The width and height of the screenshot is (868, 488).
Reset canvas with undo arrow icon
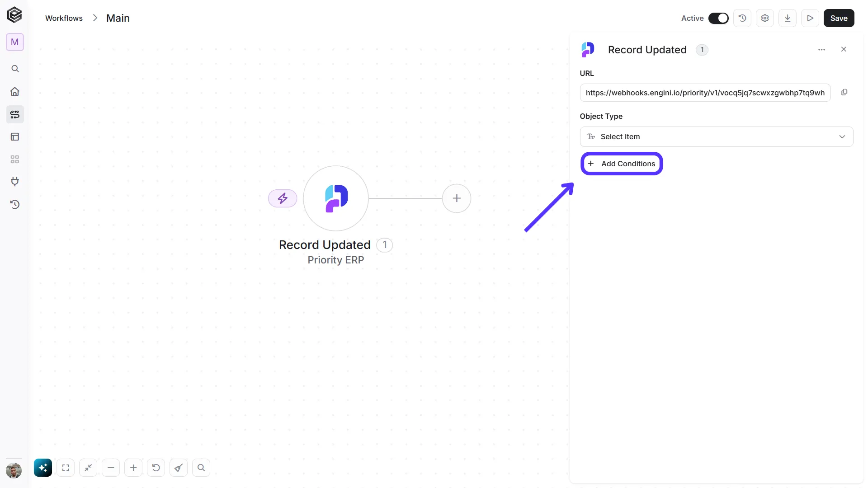pyautogui.click(x=156, y=468)
